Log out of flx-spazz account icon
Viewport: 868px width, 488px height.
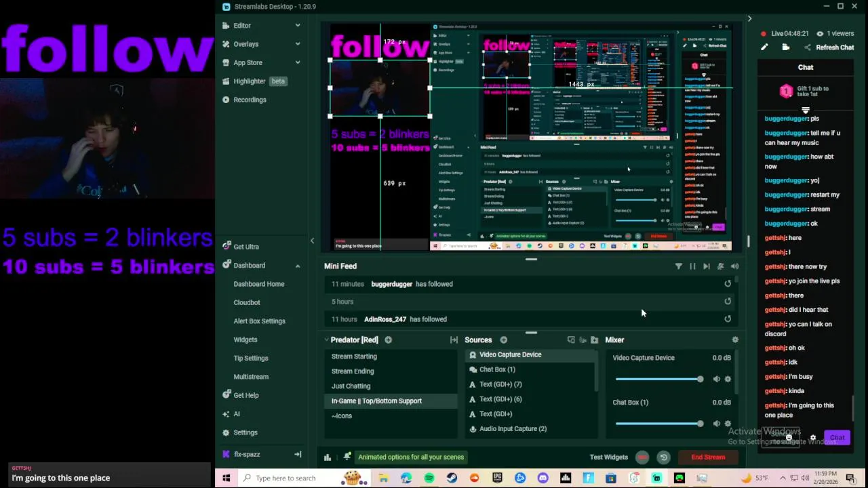[x=297, y=454]
